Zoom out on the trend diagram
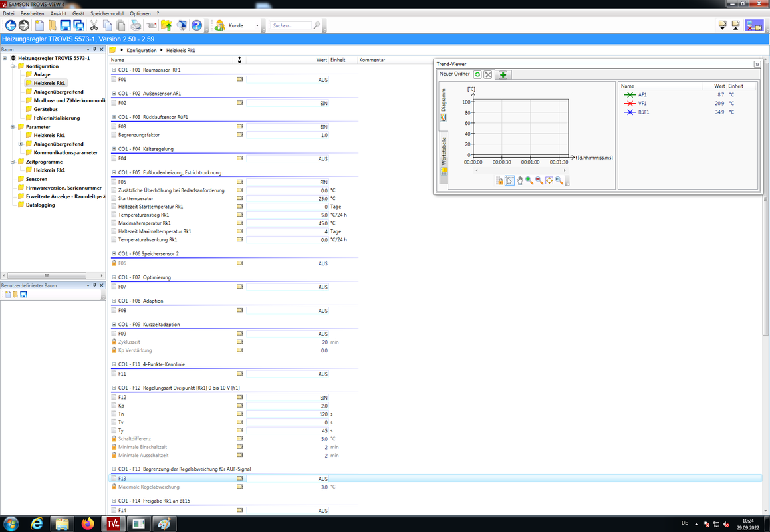The height and width of the screenshot is (532, 770). (539, 181)
